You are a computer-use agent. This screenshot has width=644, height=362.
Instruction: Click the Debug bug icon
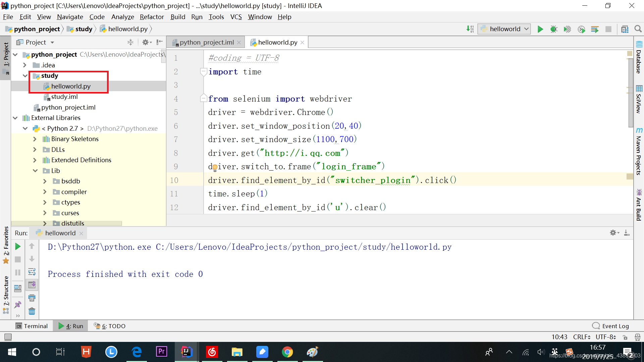(x=554, y=29)
